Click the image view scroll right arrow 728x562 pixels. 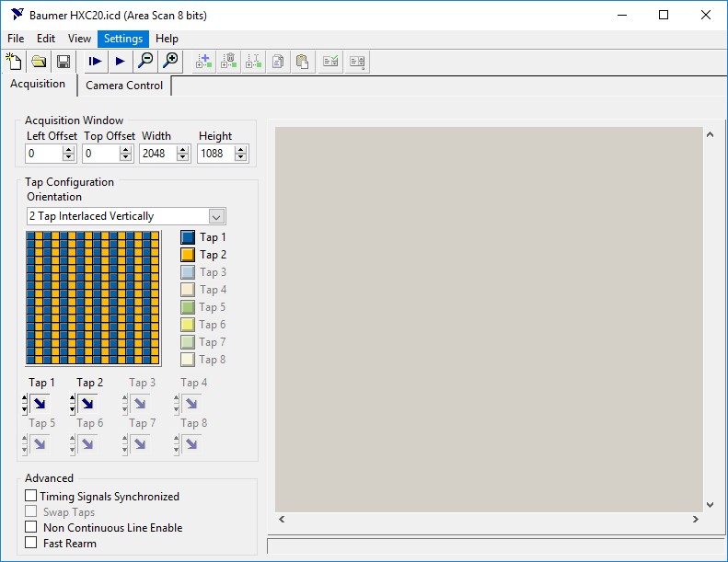696,520
